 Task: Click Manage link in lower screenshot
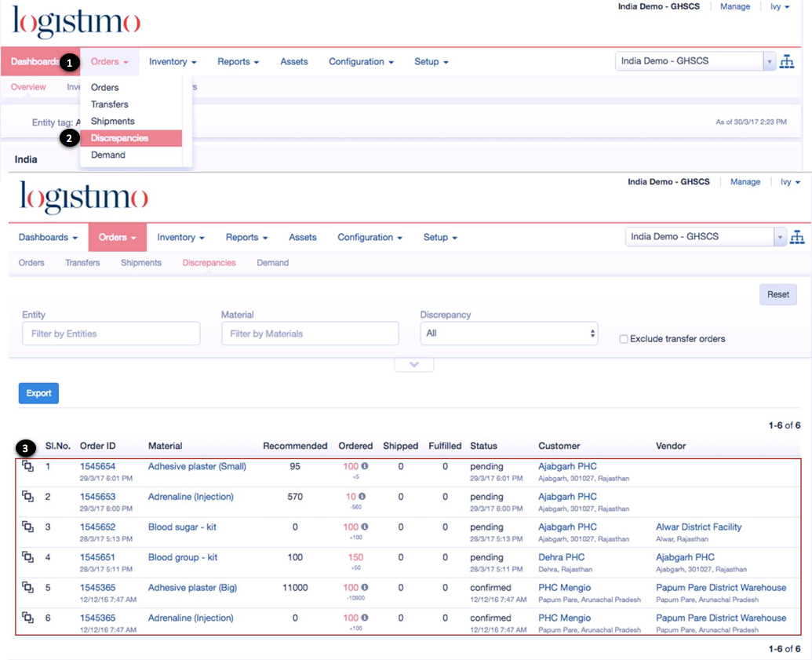745,182
